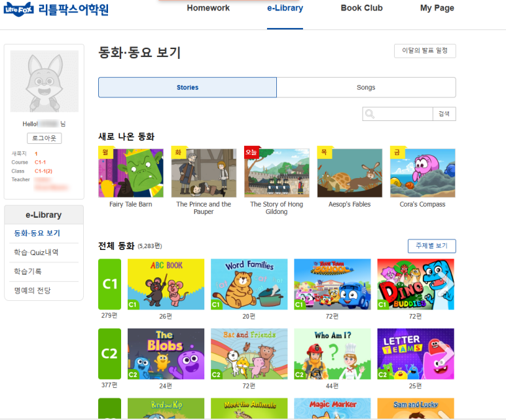Click the e-Library sidebar header
Screen dimensions: 506x420
pyautogui.click(x=44, y=215)
